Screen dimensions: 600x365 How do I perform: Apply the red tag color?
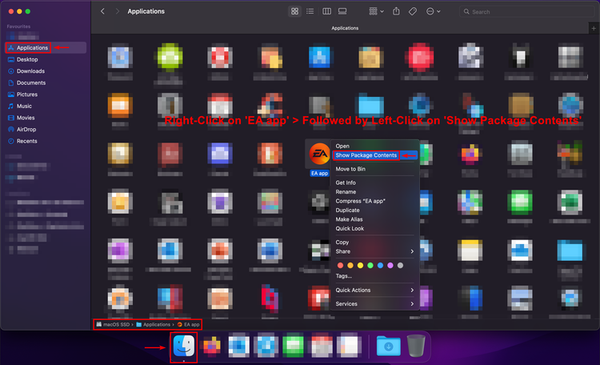tap(340, 266)
